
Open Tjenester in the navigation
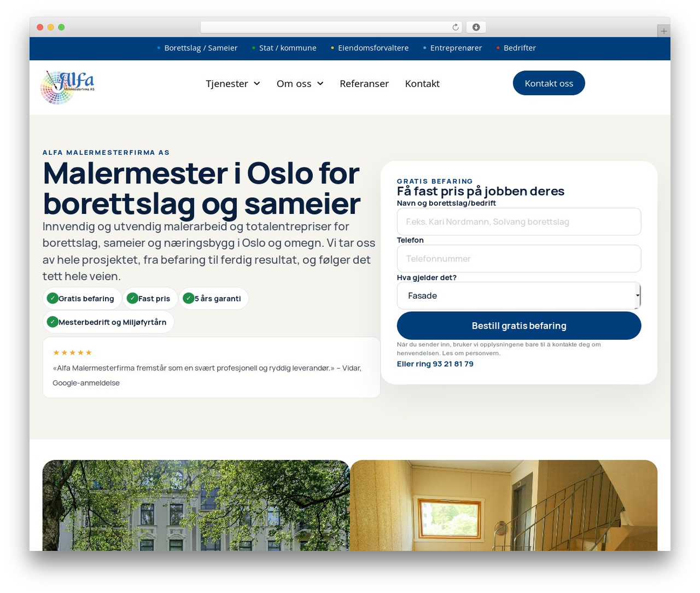tap(227, 84)
